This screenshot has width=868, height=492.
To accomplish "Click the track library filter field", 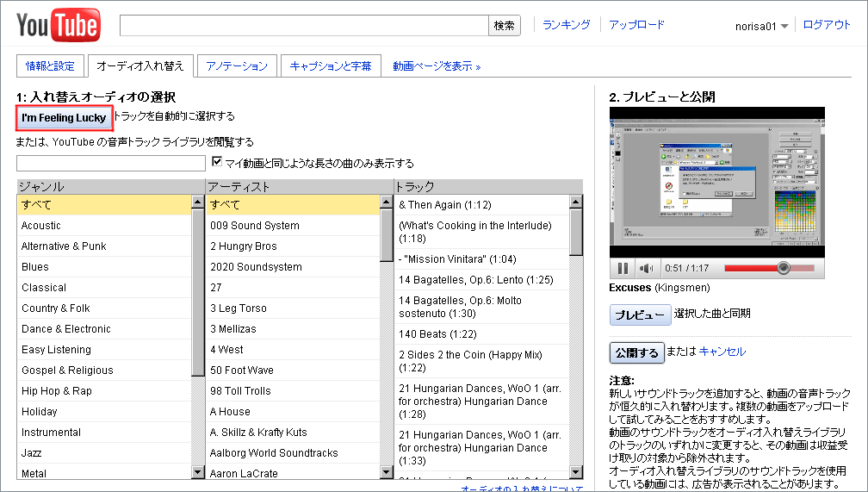I will tap(111, 163).
